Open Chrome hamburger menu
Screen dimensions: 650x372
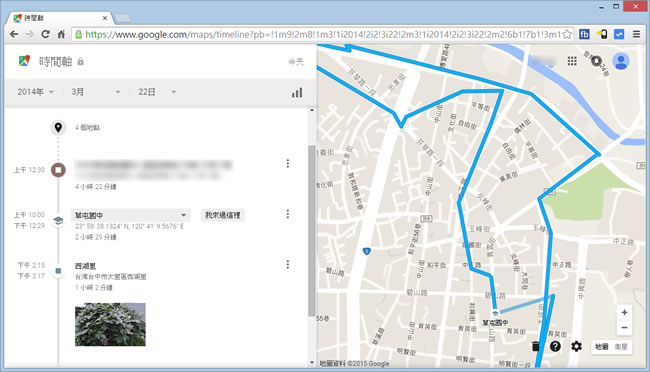pos(636,34)
